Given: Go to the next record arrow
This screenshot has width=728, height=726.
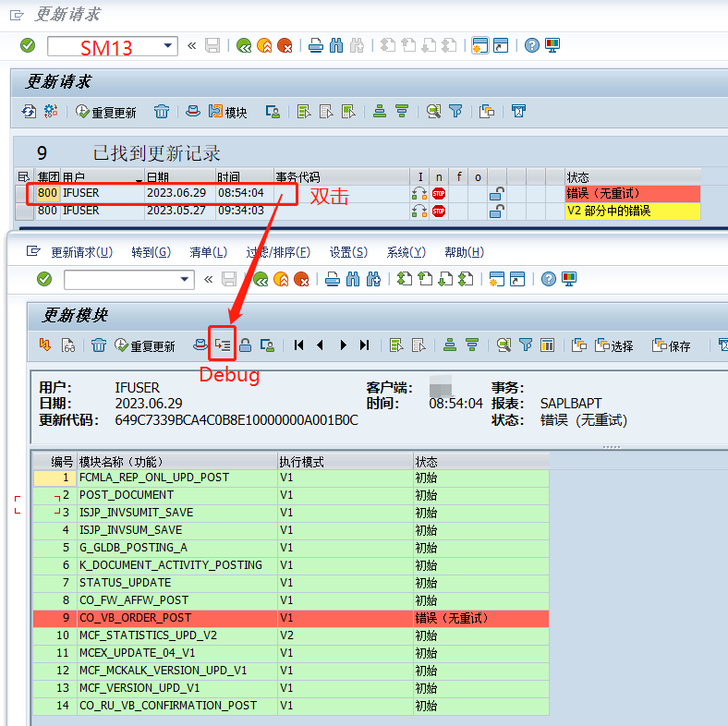Looking at the screenshot, I should pyautogui.click(x=343, y=345).
